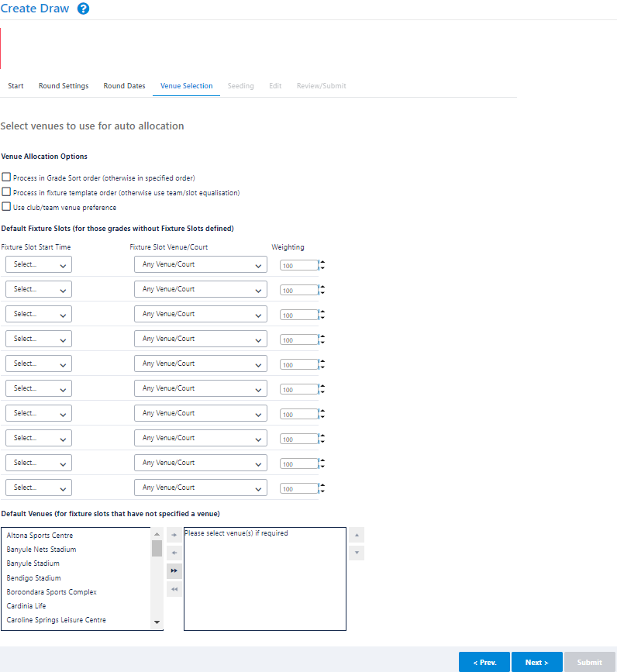Image resolution: width=617 pixels, height=672 pixels.
Task: Enable Process in fixture template order
Action: click(6, 191)
